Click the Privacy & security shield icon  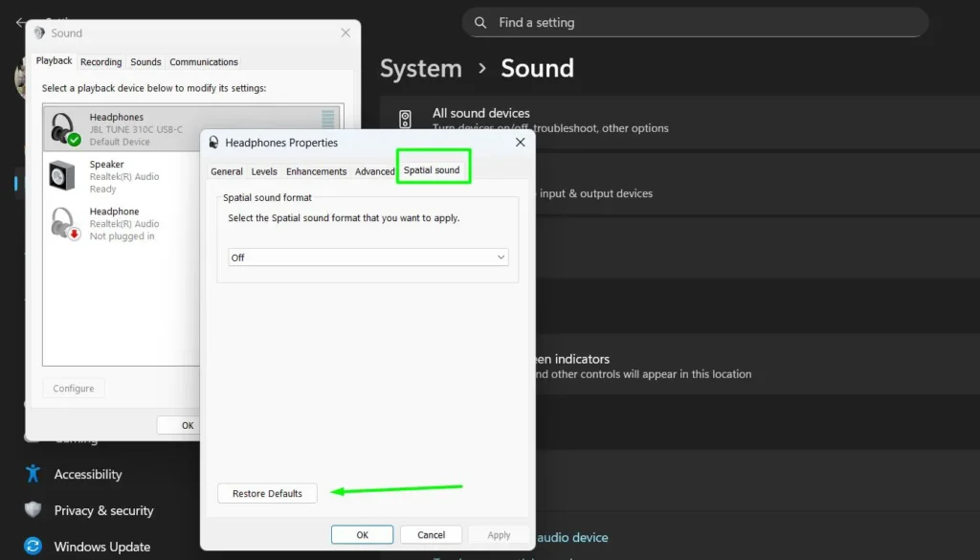click(34, 510)
